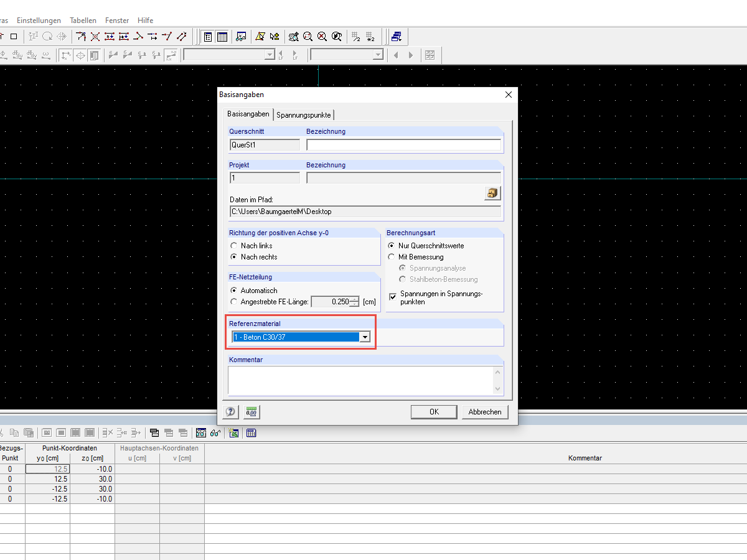This screenshot has width=747, height=560.
Task: Click the black table-row icon in table toolbar
Action: pyautogui.click(x=154, y=433)
